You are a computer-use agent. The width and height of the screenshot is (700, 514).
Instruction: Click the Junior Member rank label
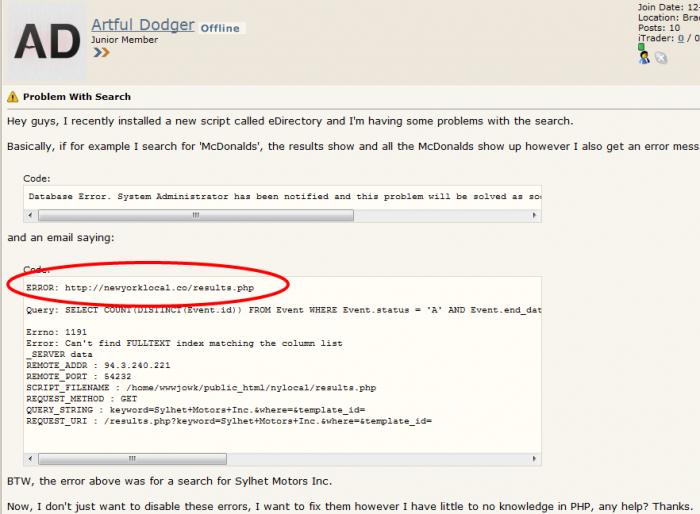click(125, 40)
